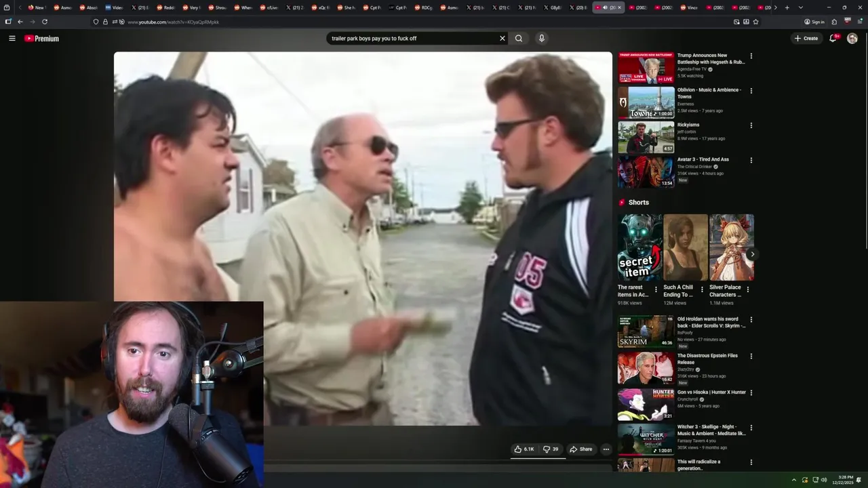Close the active YouTube tab
Screen dimensions: 868x488
pyautogui.click(x=619, y=7)
